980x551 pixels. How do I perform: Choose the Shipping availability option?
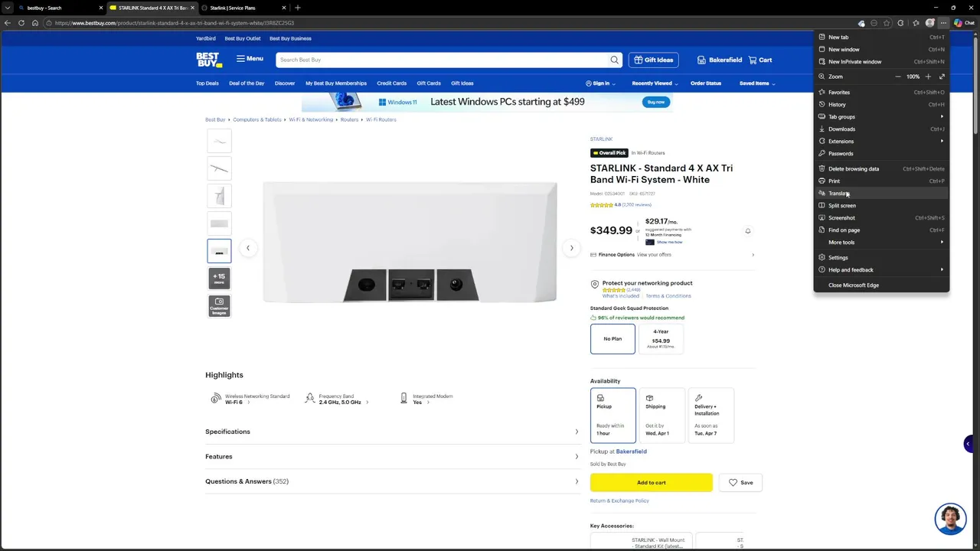(661, 416)
